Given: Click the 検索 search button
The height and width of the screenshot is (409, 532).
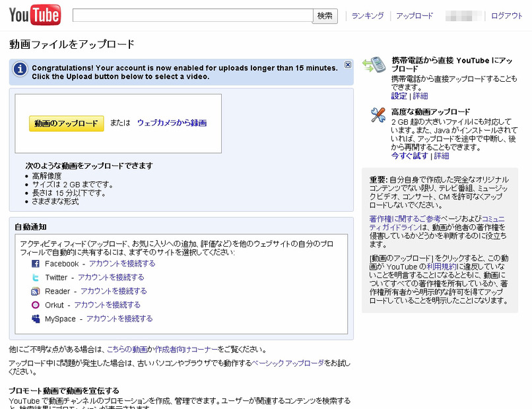Looking at the screenshot, I should point(325,16).
